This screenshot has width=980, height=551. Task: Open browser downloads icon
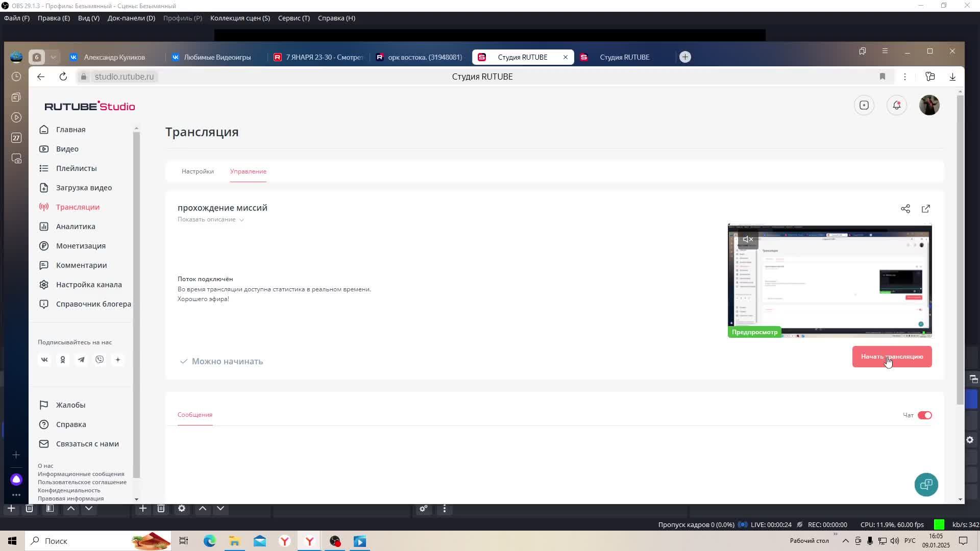(952, 77)
